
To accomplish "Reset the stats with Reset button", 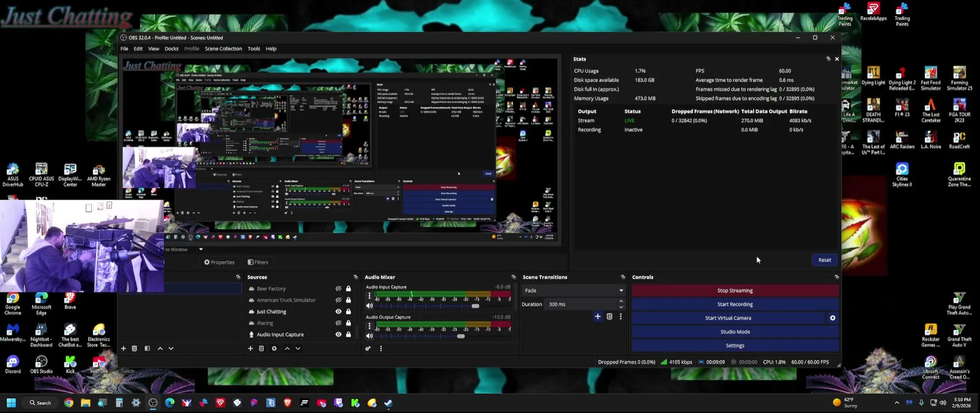I will point(825,260).
